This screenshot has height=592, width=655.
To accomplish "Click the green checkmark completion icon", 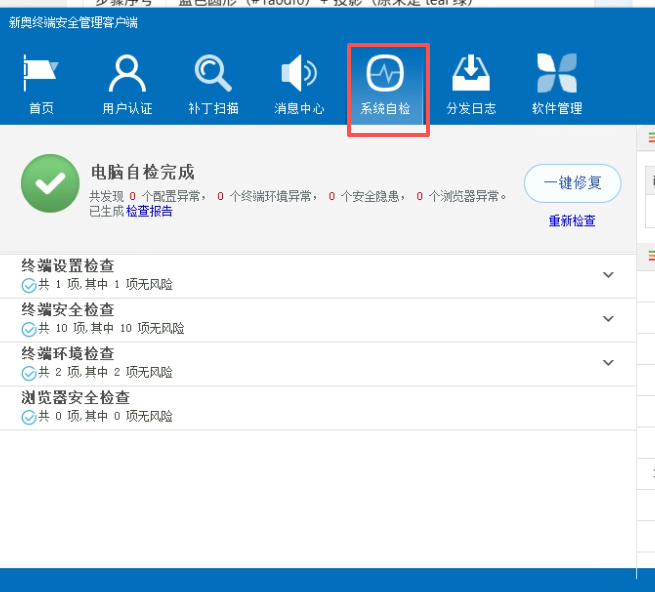I will (x=50, y=183).
